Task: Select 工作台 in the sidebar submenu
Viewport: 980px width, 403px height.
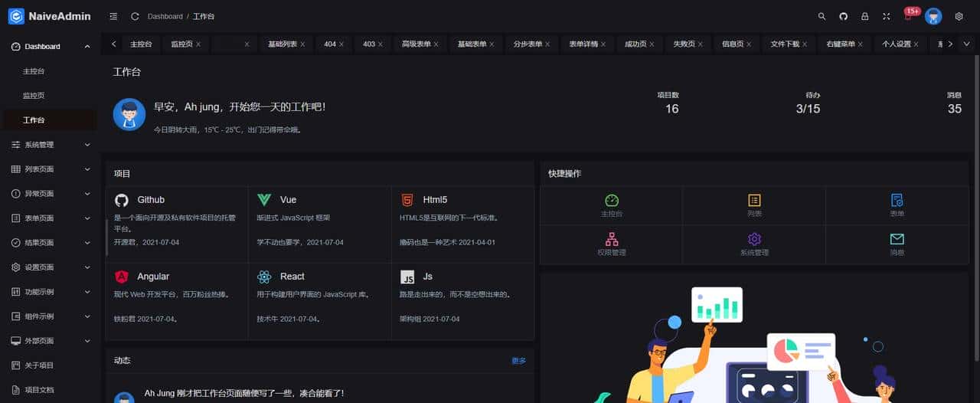Action: (x=50, y=120)
